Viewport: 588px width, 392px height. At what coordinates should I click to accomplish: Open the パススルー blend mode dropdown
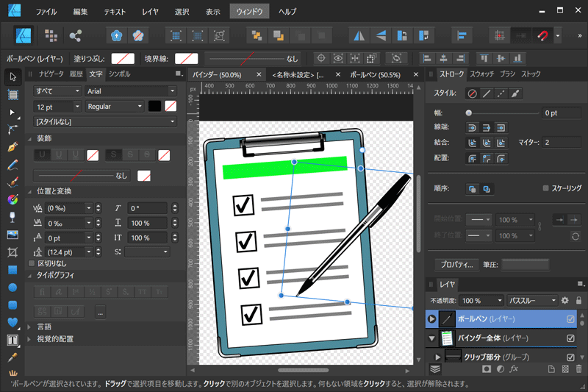(532, 301)
